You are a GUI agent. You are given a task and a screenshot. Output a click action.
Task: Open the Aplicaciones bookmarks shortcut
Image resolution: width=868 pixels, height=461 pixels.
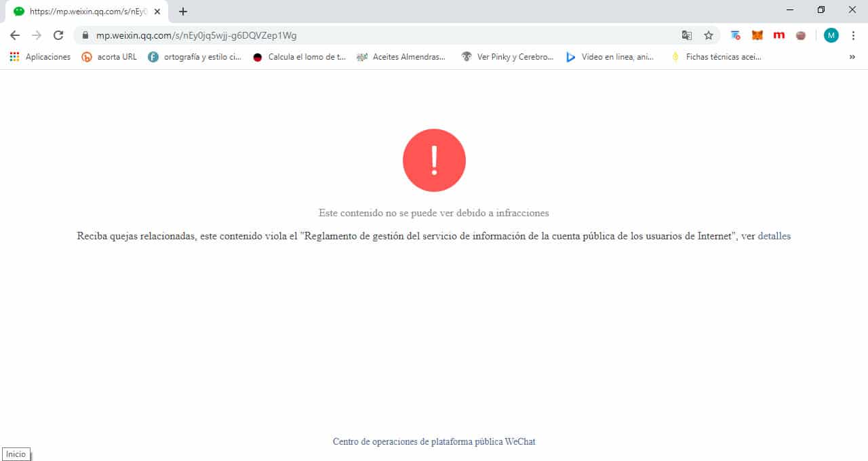click(40, 57)
